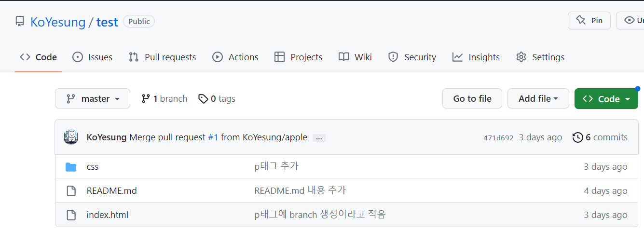Open the Merge pull request commit message
This screenshot has width=644, height=230.
point(167,137)
